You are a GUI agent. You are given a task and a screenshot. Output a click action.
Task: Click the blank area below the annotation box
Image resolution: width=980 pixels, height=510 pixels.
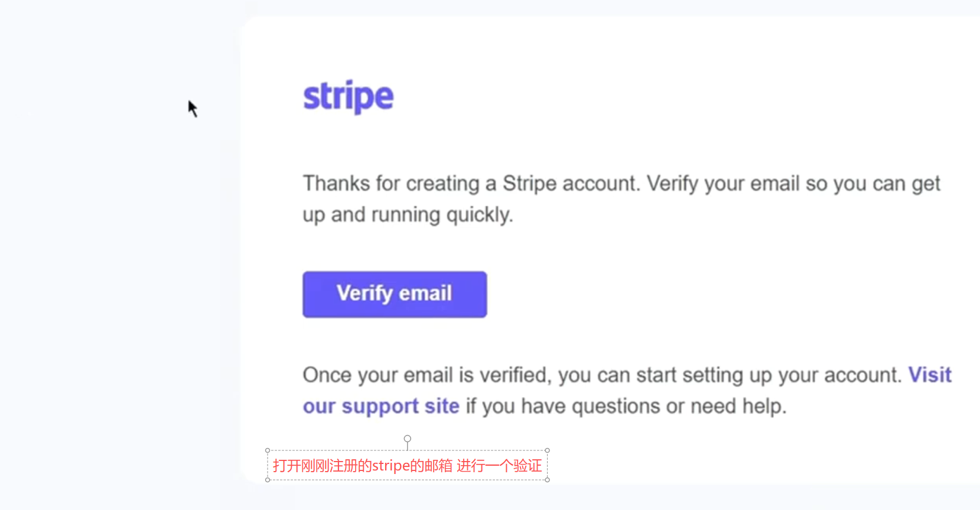coord(408,499)
